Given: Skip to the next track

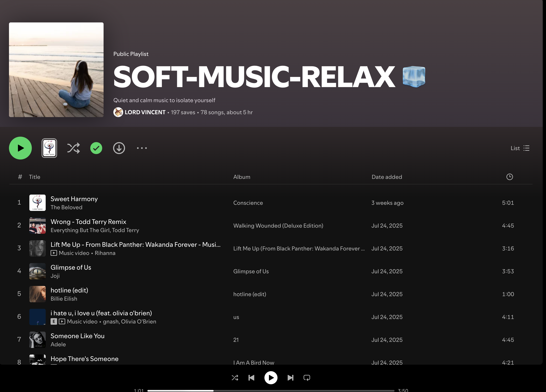Looking at the screenshot, I should click(x=290, y=378).
